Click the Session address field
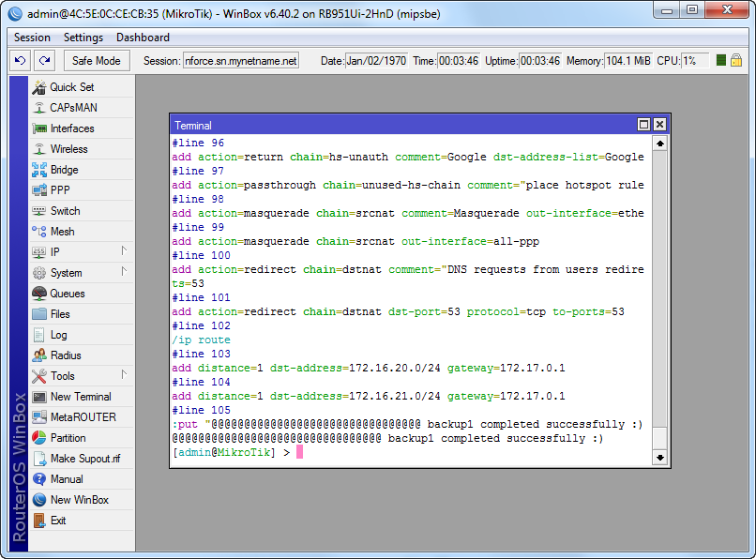The width and height of the screenshot is (756, 559). tap(241, 61)
